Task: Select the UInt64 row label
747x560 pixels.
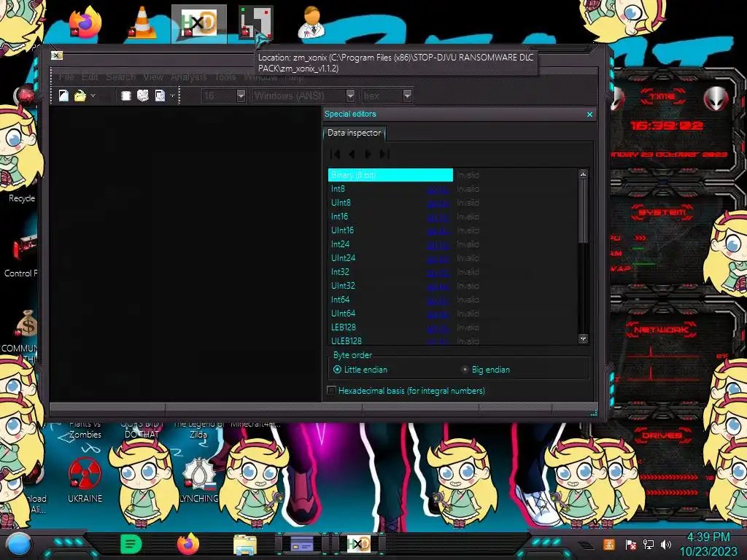Action: tap(343, 314)
